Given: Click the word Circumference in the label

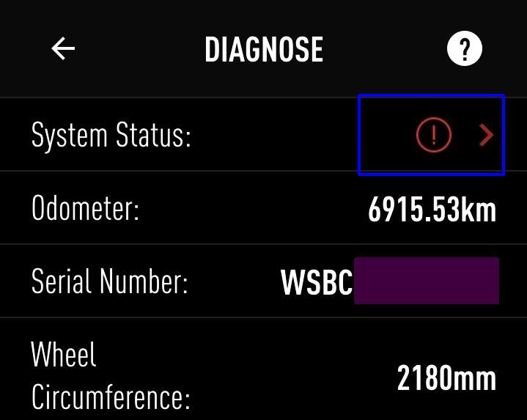Looking at the screenshot, I should [x=110, y=399].
